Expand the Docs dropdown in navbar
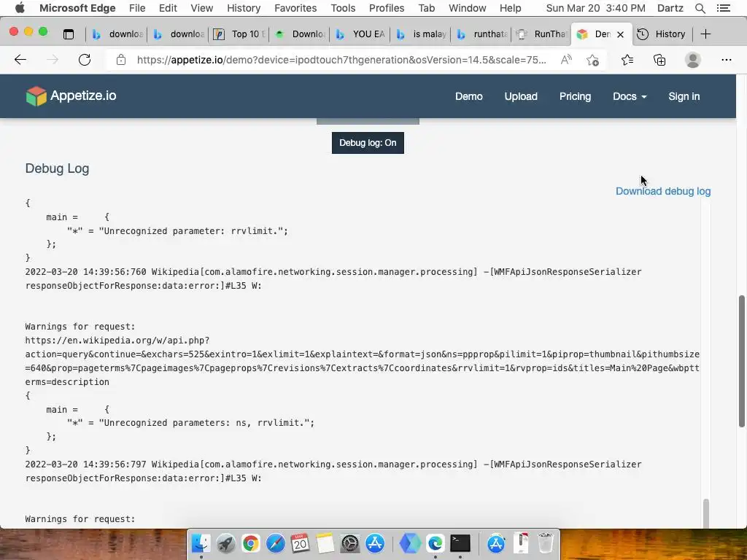Screen dimensions: 747x560 click(x=630, y=96)
